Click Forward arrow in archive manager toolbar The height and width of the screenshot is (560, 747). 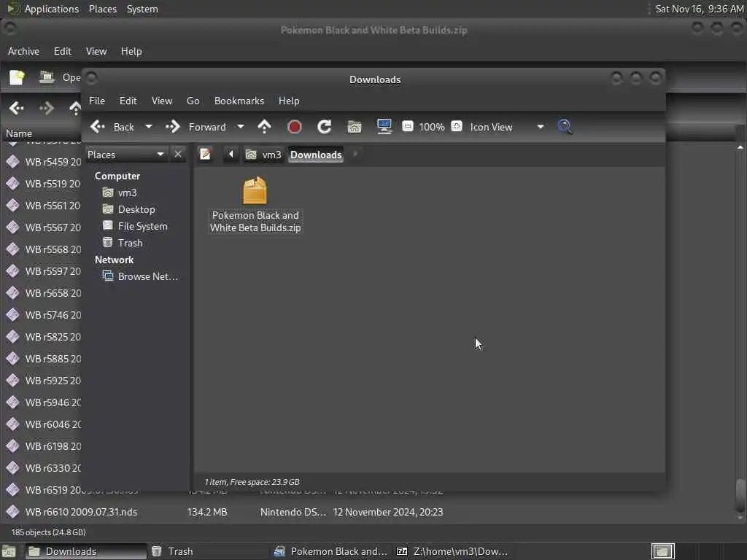pos(47,108)
